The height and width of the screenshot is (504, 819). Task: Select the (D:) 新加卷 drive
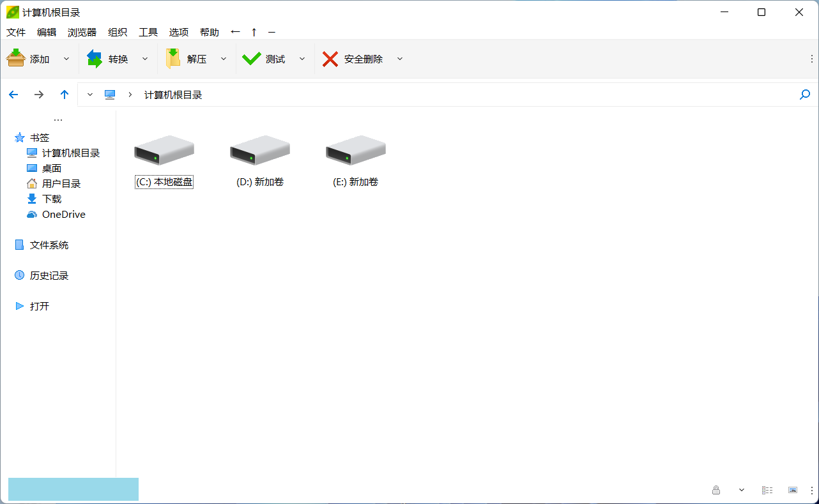click(260, 161)
